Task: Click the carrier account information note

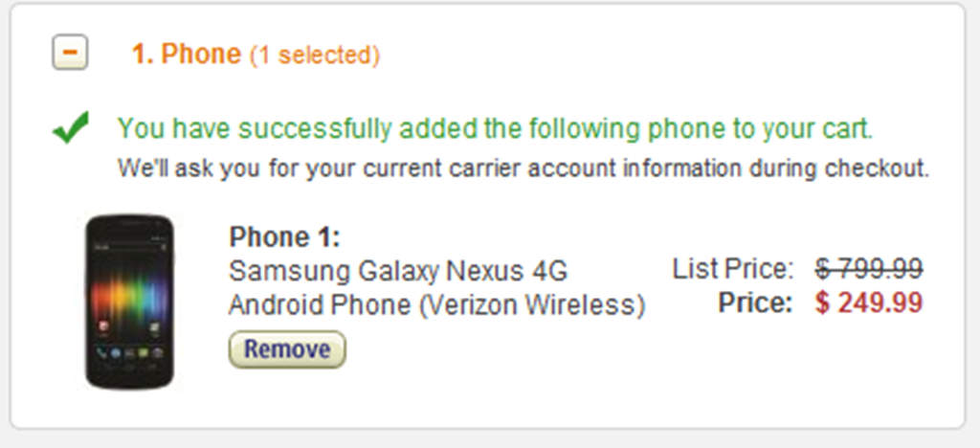Action: click(x=523, y=169)
